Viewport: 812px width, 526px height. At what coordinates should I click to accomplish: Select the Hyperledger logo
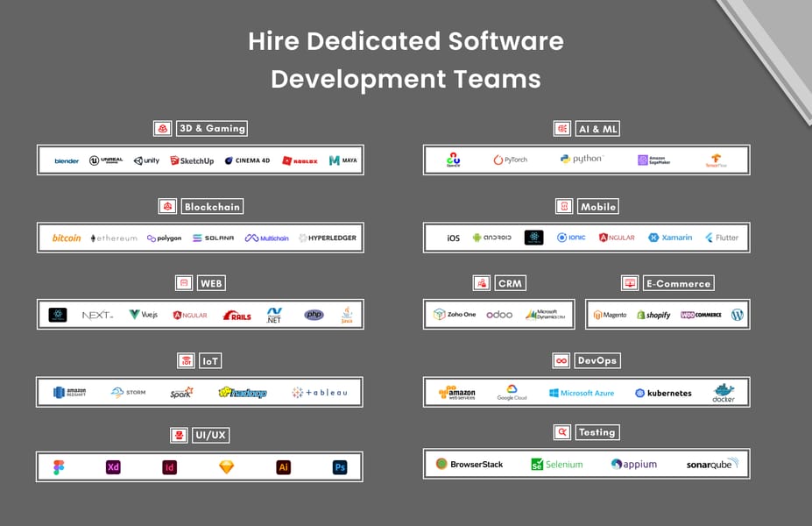(x=328, y=238)
